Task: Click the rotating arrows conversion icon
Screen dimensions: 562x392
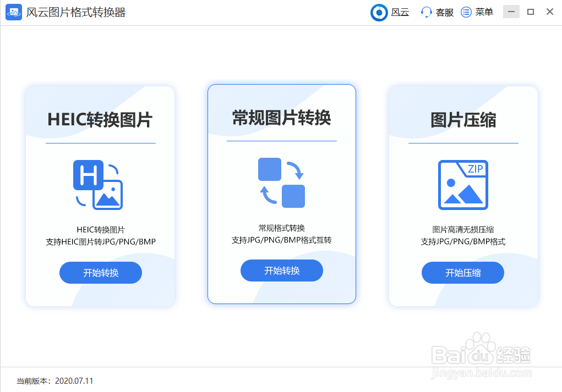Action: [282, 183]
